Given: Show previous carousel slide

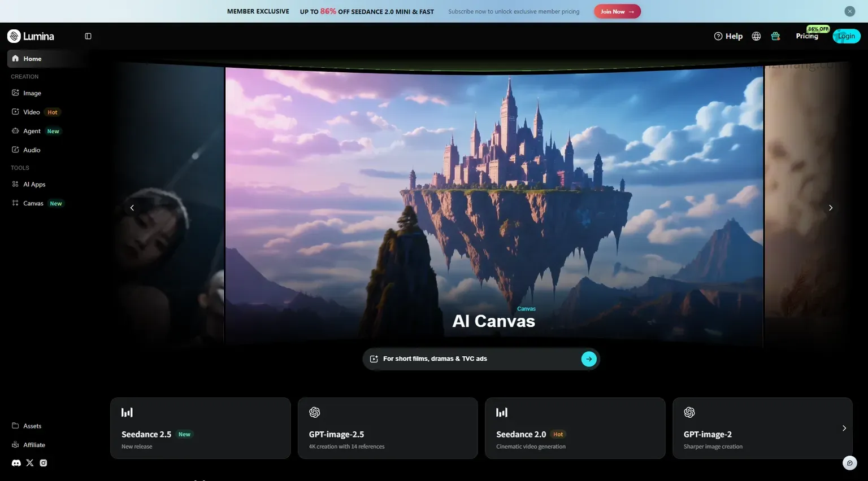Looking at the screenshot, I should pyautogui.click(x=132, y=208).
